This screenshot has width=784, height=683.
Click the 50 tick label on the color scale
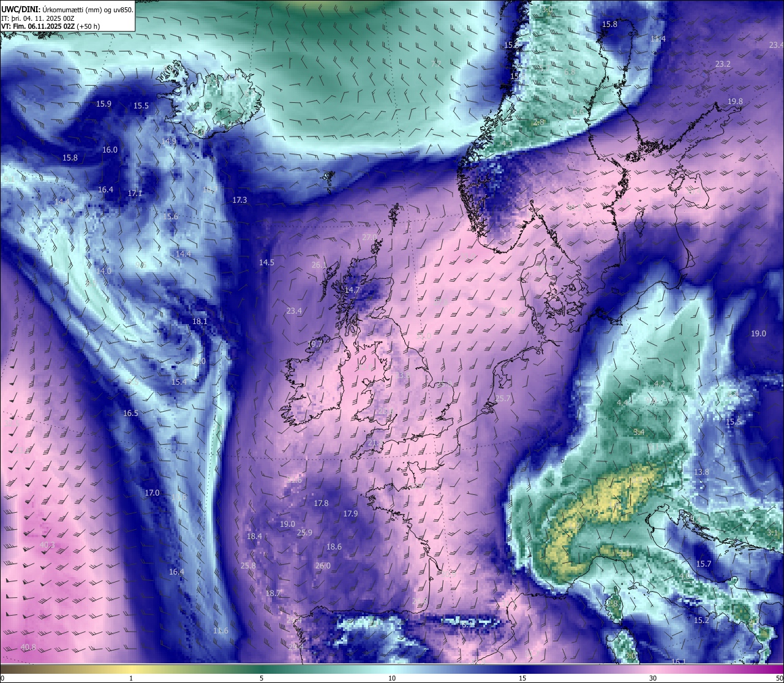tap(779, 678)
